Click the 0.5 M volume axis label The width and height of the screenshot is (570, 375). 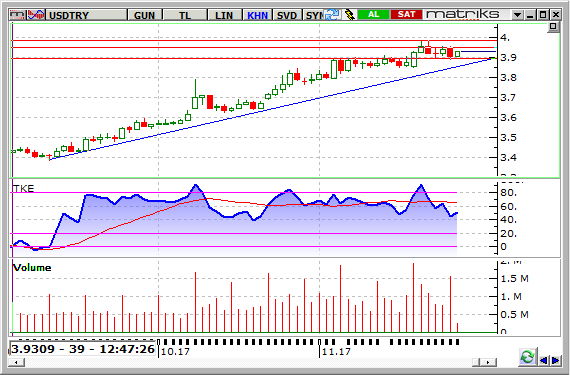click(x=514, y=314)
